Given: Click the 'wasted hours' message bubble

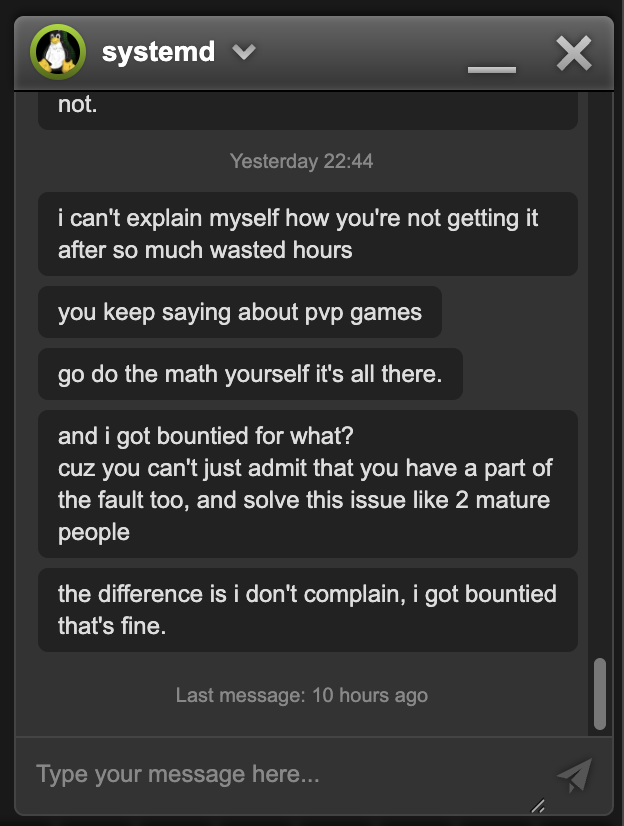Looking at the screenshot, I should [x=308, y=234].
